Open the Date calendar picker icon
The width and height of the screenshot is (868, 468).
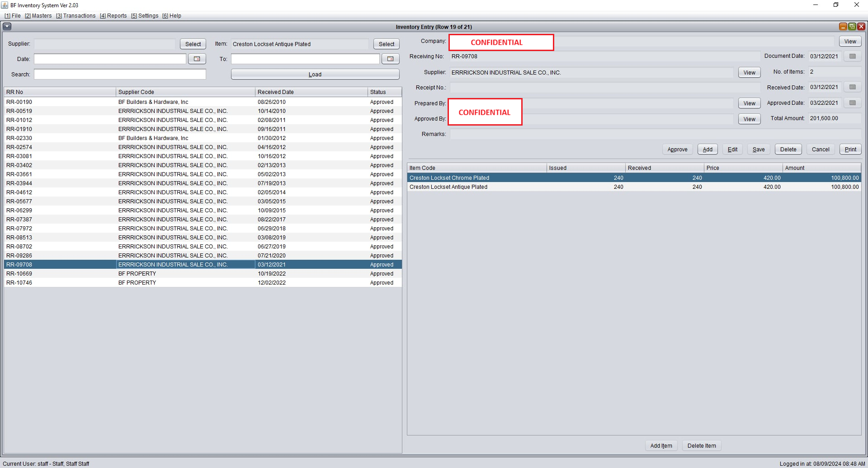point(197,59)
